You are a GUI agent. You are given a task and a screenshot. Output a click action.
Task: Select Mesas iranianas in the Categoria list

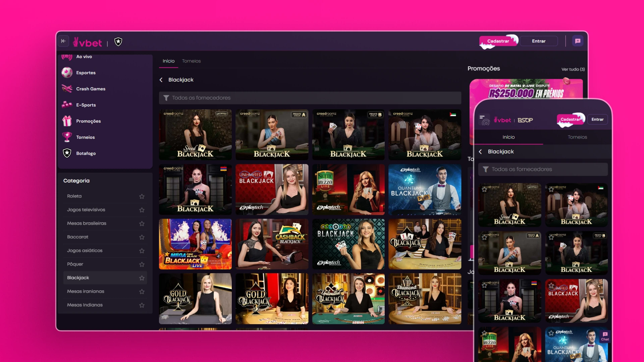coord(86,291)
